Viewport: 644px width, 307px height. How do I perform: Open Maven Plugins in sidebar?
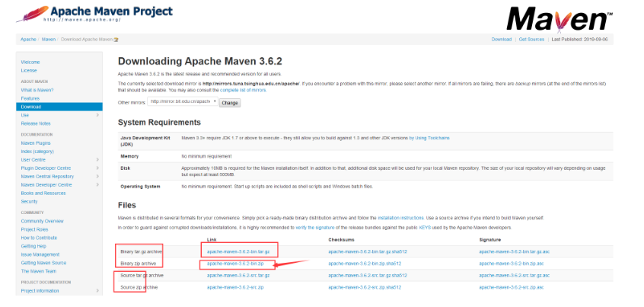(x=36, y=143)
